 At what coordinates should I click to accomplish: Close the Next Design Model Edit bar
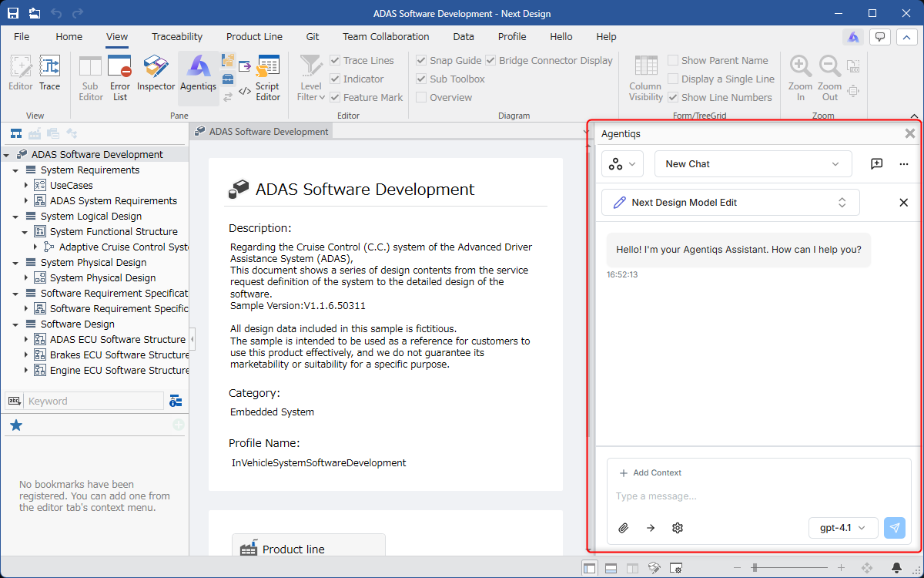(904, 202)
